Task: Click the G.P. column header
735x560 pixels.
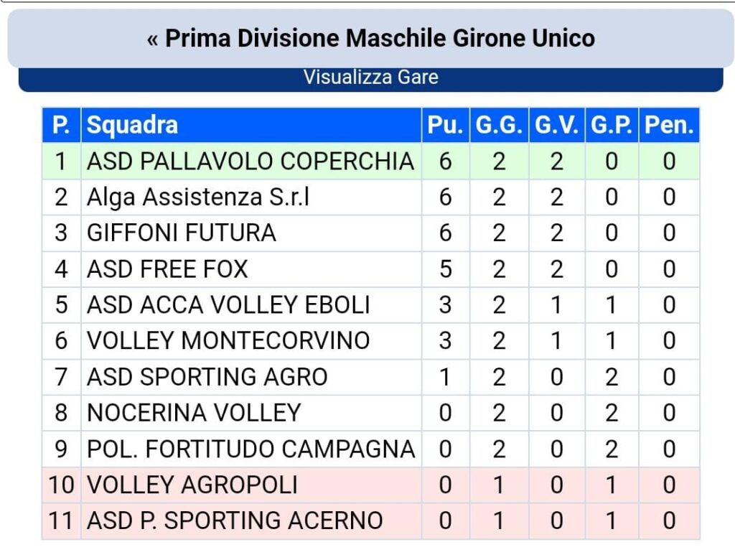Action: click(612, 126)
